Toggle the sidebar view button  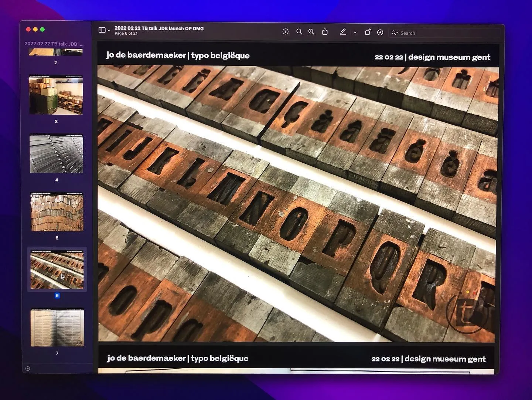102,30
